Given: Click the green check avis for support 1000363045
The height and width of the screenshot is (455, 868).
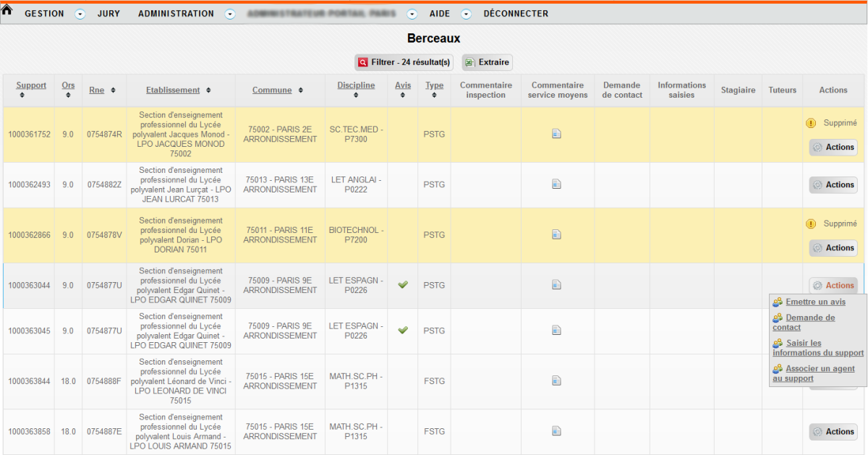Looking at the screenshot, I should click(403, 331).
